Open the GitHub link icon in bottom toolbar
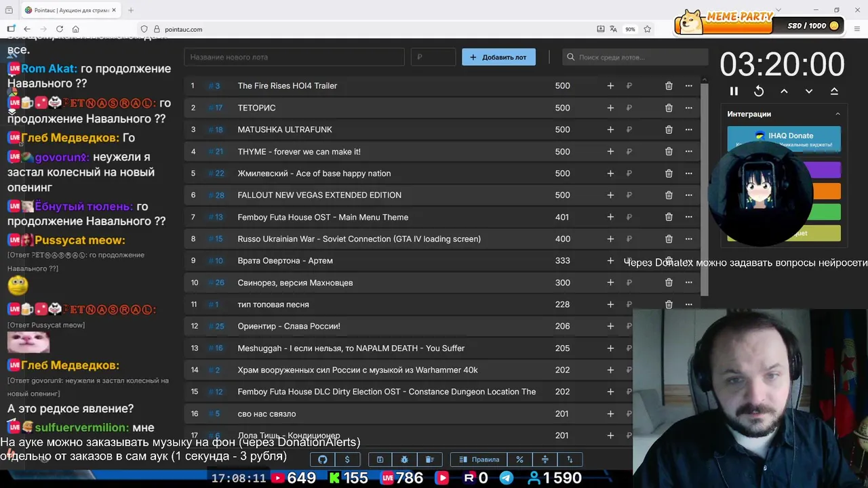This screenshot has height=488, width=868. 323,460
